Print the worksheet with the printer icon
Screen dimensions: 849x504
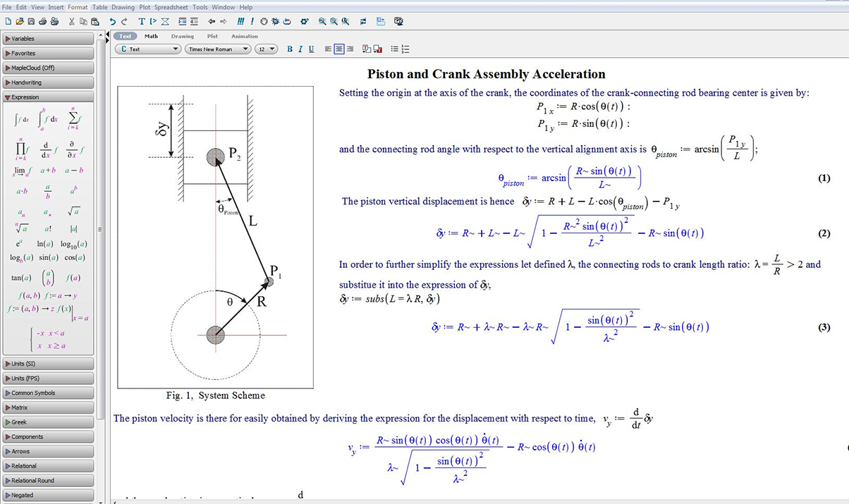point(43,22)
